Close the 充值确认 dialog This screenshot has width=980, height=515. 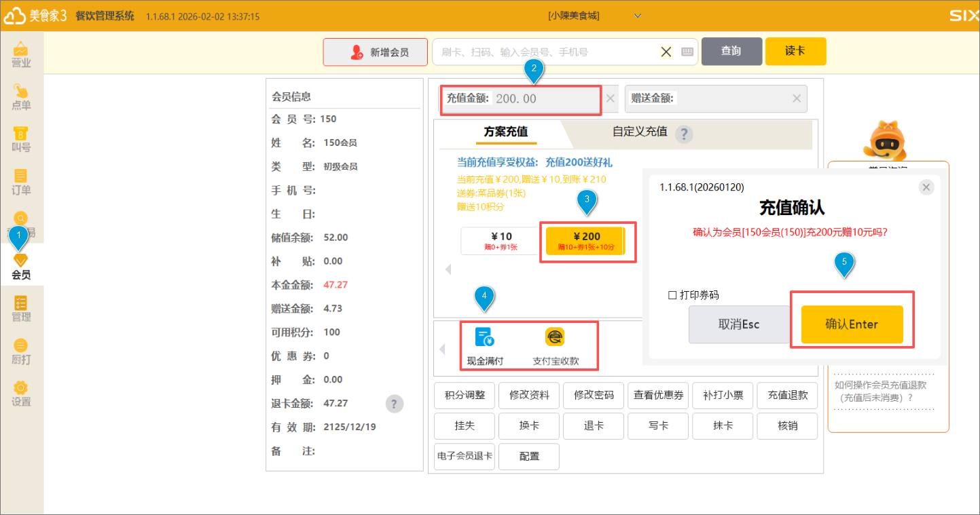point(926,188)
